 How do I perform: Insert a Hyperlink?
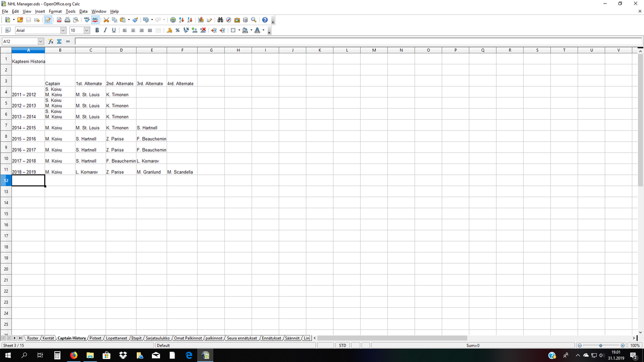pos(173,20)
